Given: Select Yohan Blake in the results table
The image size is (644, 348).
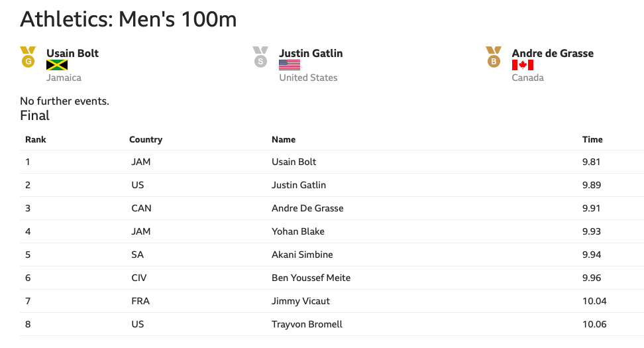Looking at the screenshot, I should pyautogui.click(x=298, y=231).
